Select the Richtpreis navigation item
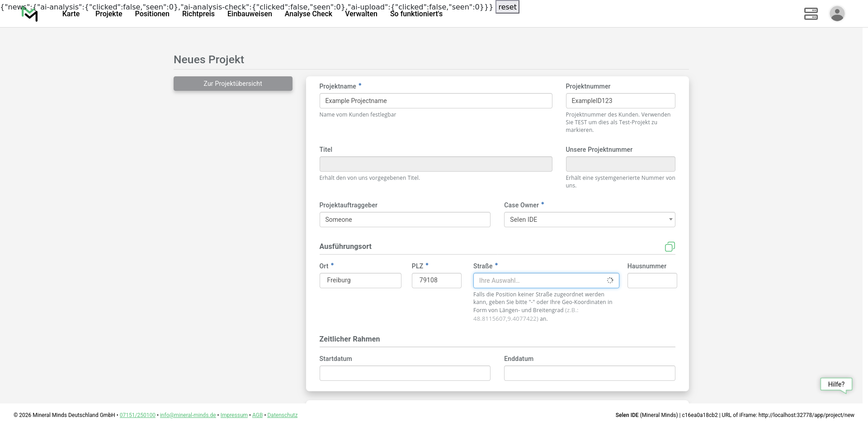 (198, 14)
